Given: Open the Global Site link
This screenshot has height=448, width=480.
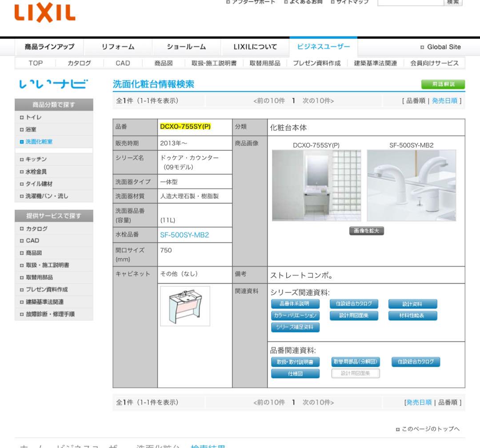Looking at the screenshot, I should (x=441, y=47).
